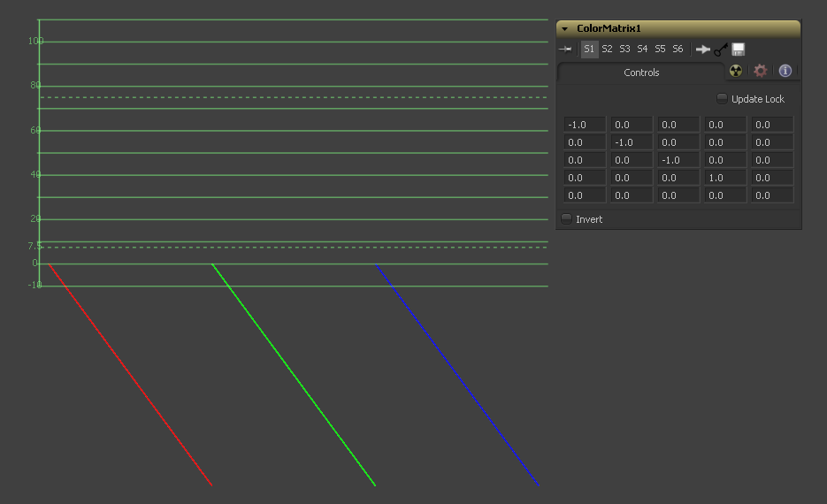
Task: Click matrix row five, column three field
Action: [678, 195]
